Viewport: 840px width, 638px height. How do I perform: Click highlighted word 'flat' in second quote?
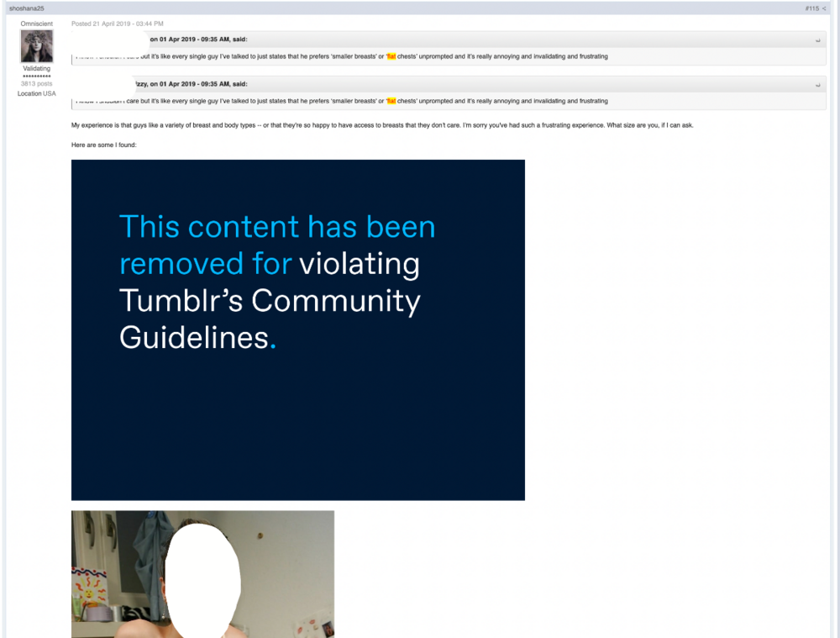point(391,101)
